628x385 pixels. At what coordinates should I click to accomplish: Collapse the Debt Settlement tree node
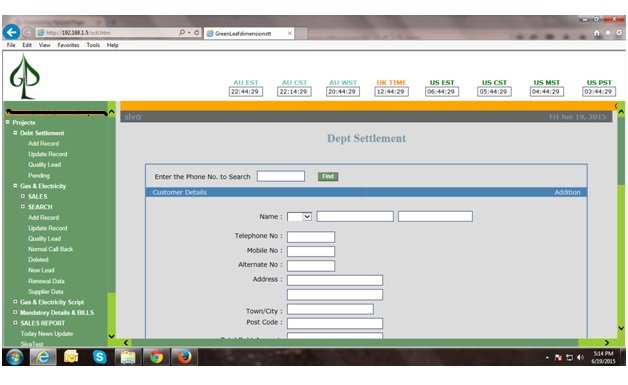[x=15, y=133]
